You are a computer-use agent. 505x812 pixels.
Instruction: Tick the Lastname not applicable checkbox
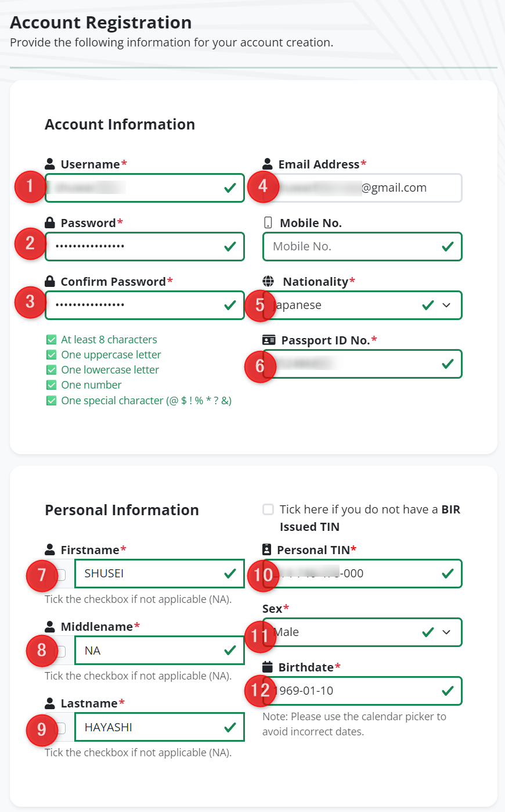tap(61, 728)
